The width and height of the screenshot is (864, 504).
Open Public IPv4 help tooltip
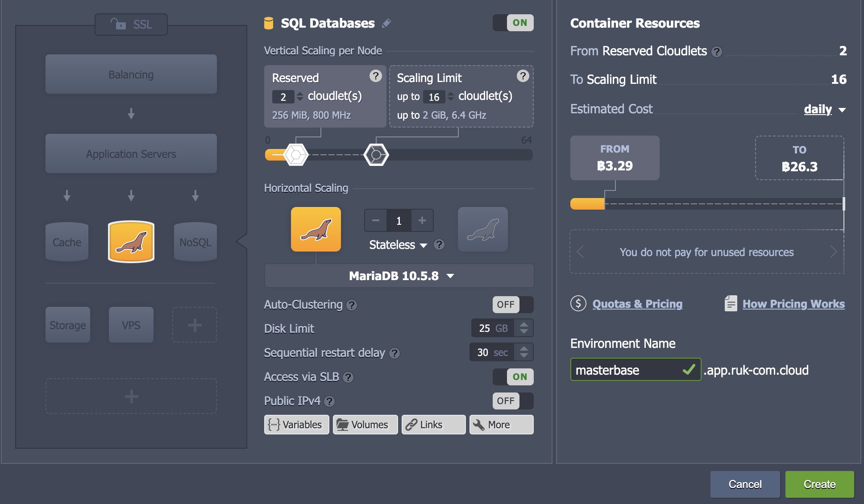click(329, 401)
